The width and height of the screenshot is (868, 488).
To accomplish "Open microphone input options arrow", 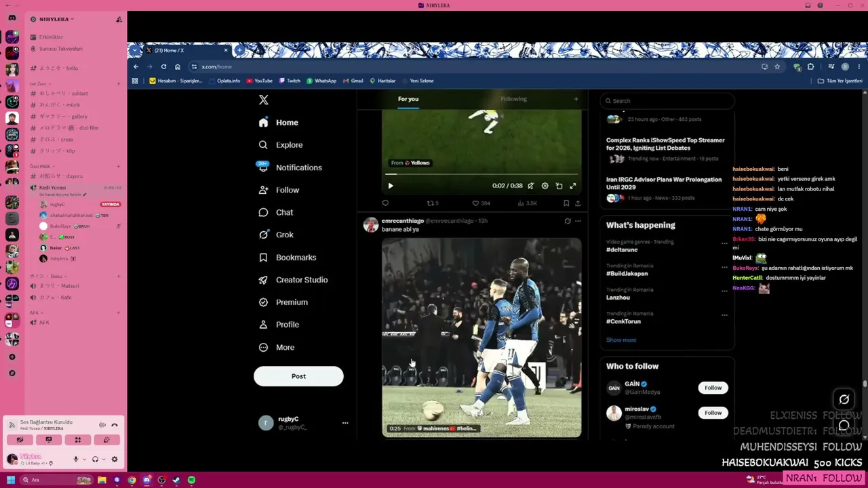I will pyautogui.click(x=84, y=460).
